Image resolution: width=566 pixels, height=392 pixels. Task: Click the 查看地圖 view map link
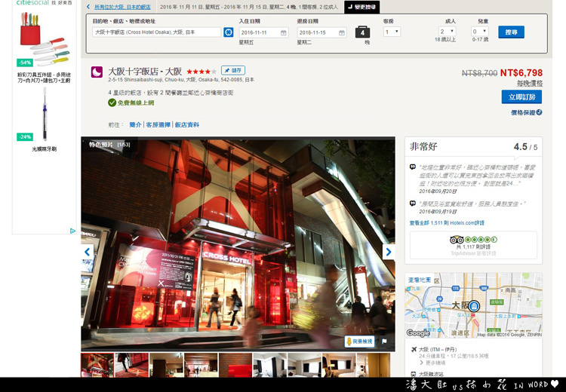[x=420, y=280]
